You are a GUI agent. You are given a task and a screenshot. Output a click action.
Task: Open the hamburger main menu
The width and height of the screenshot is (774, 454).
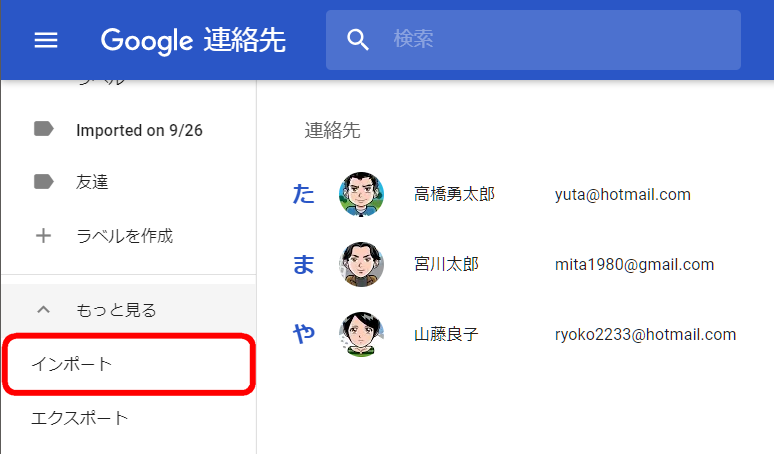[x=46, y=40]
